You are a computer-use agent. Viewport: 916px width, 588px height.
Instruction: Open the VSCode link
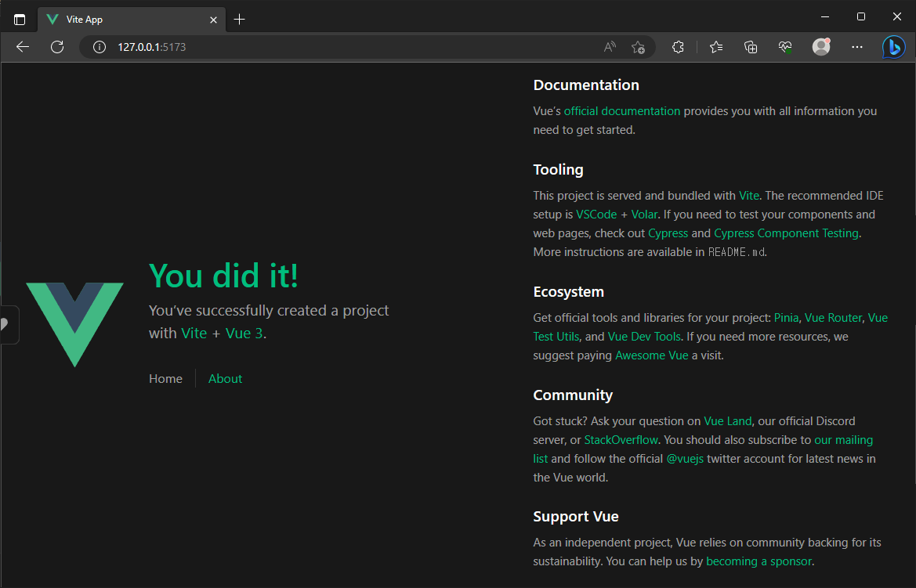[596, 215]
